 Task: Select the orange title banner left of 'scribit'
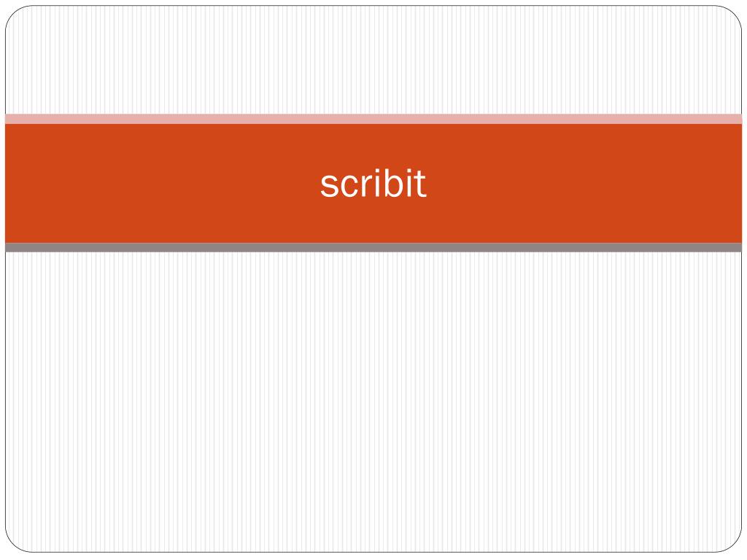(162, 183)
